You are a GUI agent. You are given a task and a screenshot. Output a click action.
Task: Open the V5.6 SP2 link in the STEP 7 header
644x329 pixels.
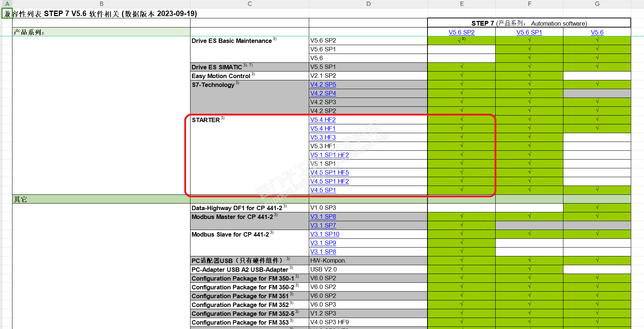462,32
